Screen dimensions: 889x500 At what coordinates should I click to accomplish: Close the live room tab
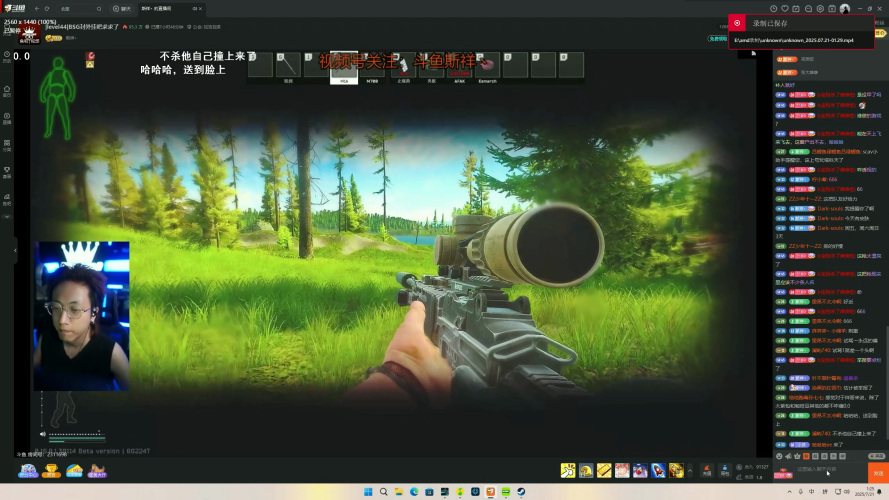coord(200,9)
